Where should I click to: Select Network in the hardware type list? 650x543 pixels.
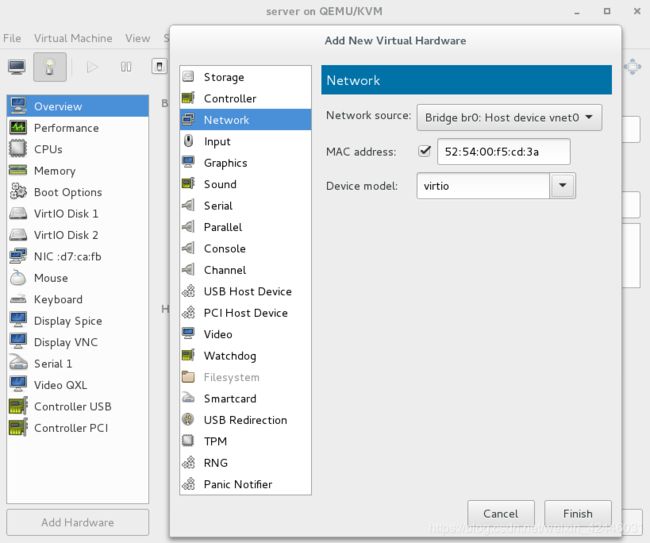tap(245, 120)
